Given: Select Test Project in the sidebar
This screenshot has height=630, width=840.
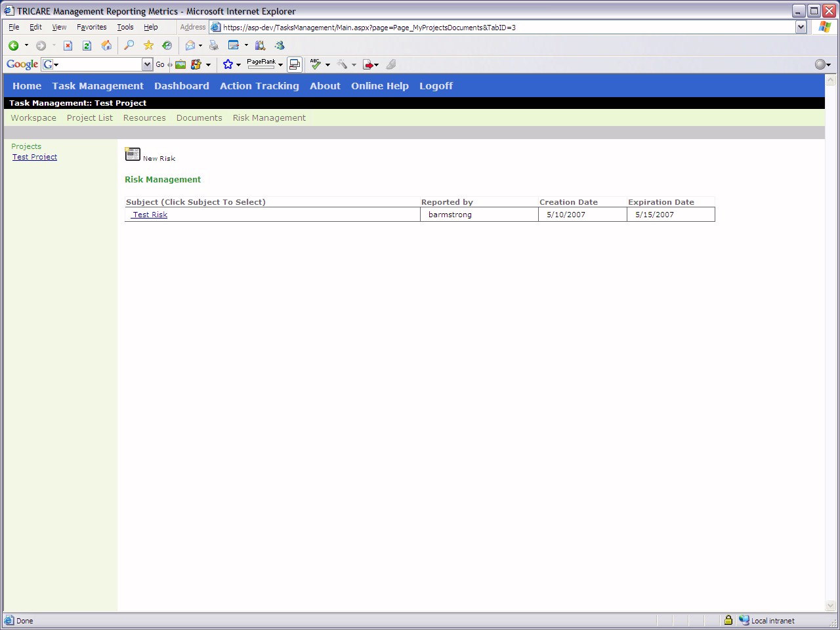Looking at the screenshot, I should pyautogui.click(x=35, y=157).
